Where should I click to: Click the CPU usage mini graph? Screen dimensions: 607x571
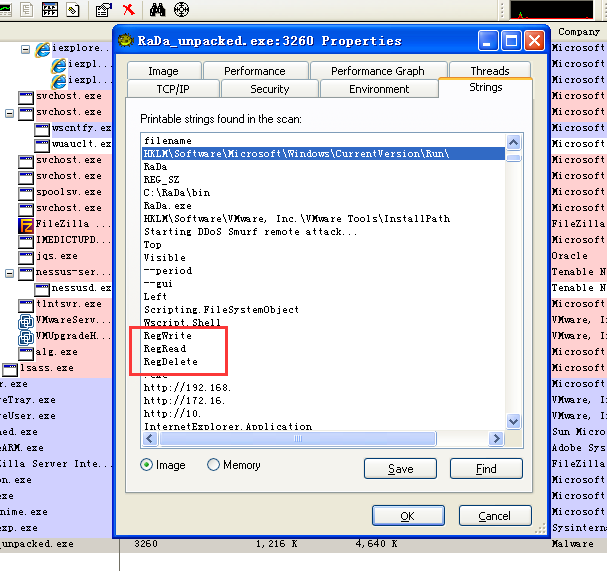click(x=551, y=9)
